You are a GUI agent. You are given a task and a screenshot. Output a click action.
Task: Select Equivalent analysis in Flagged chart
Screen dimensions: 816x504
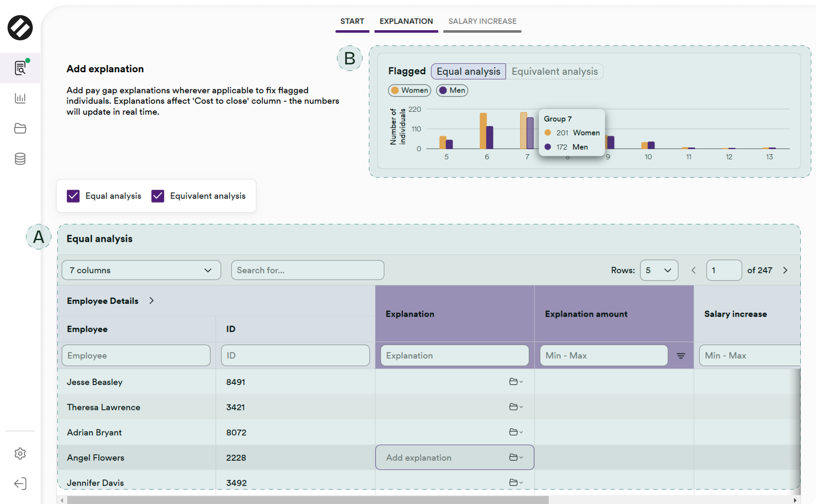tap(554, 71)
